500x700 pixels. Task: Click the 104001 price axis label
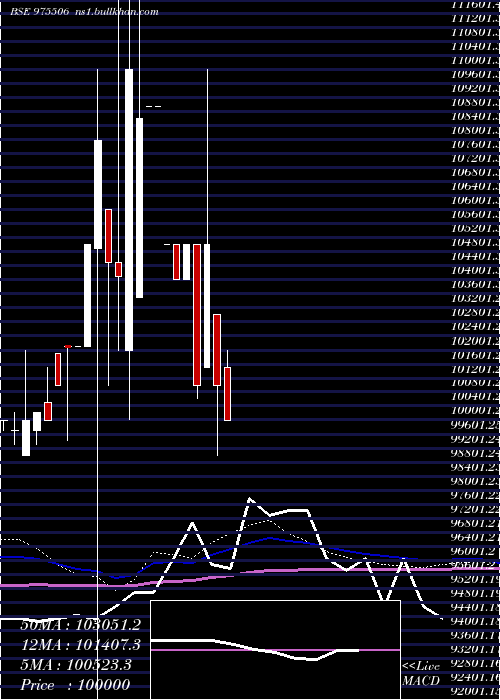pyautogui.click(x=475, y=271)
